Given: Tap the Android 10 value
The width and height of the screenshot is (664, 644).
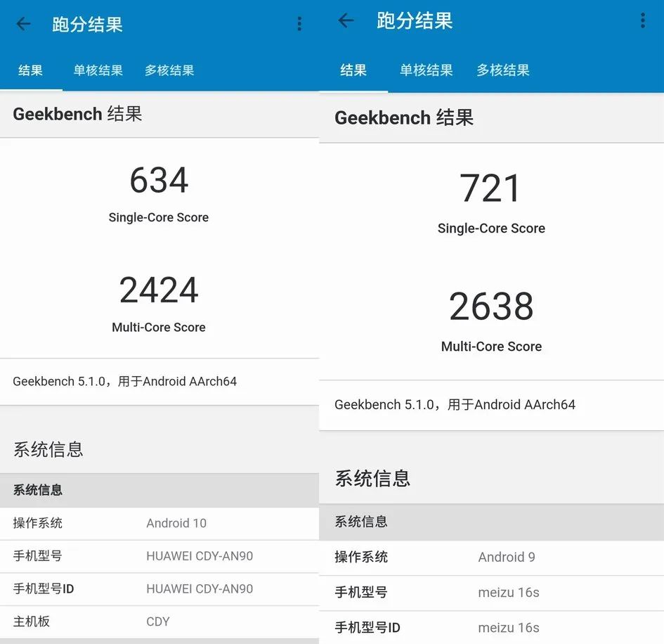Looking at the screenshot, I should 176,523.
